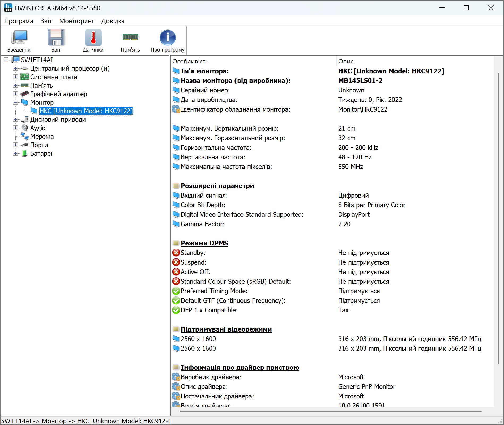The width and height of the screenshot is (504, 425).
Task: Expand the Графічний адаптер node
Action: (x=15, y=94)
